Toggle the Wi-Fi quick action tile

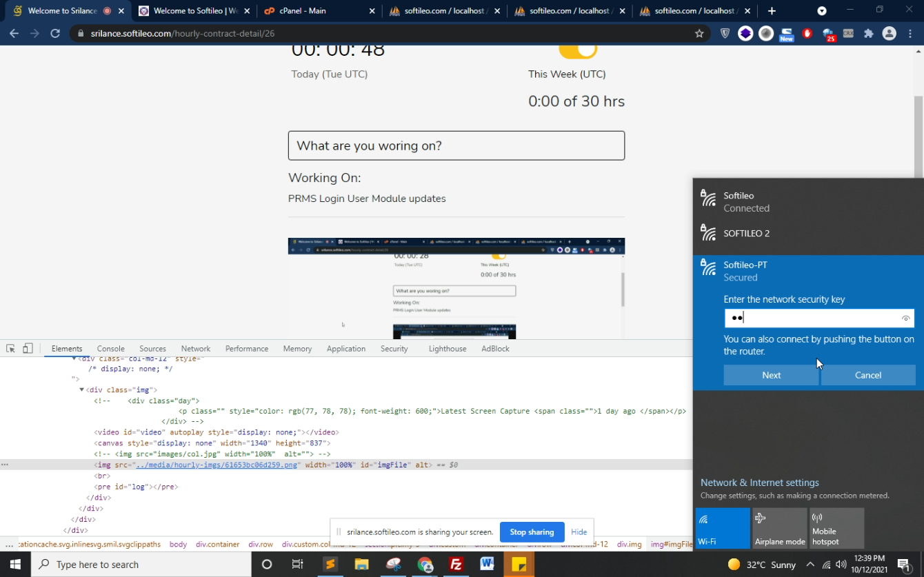(x=723, y=528)
